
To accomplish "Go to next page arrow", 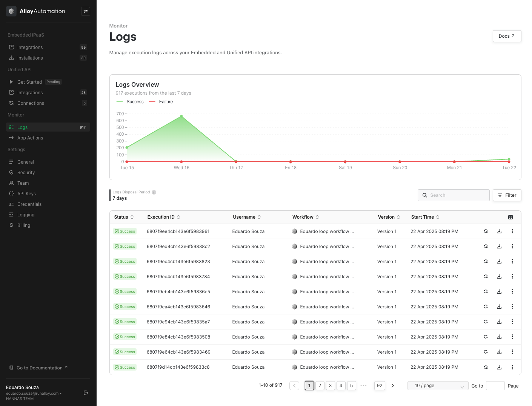I will tap(393, 386).
